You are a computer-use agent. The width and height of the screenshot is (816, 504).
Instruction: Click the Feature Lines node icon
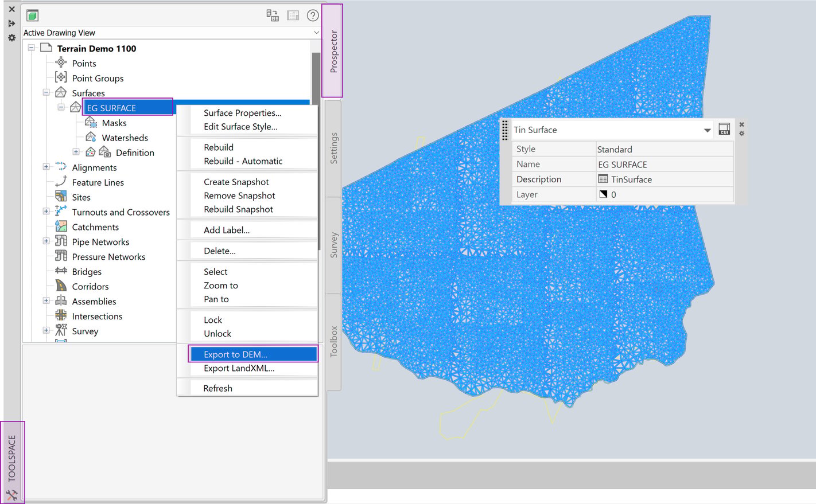click(x=61, y=181)
